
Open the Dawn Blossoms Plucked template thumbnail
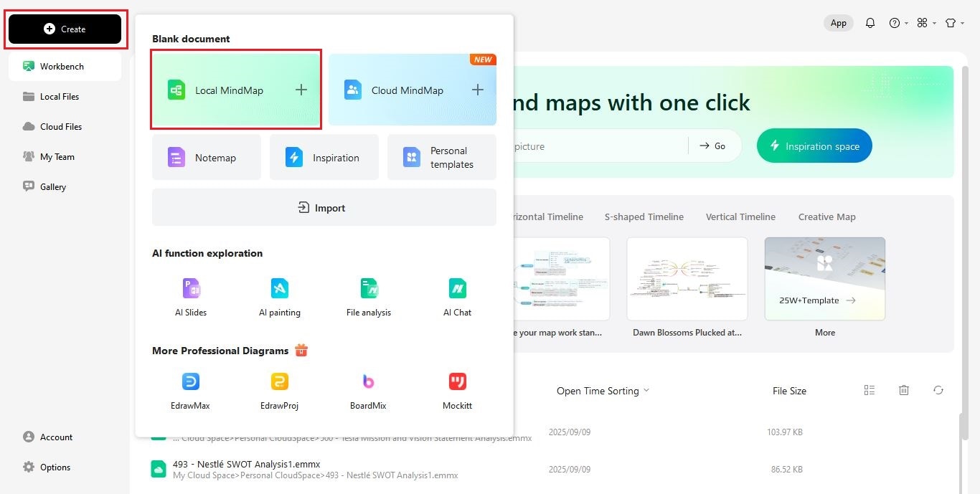point(687,279)
